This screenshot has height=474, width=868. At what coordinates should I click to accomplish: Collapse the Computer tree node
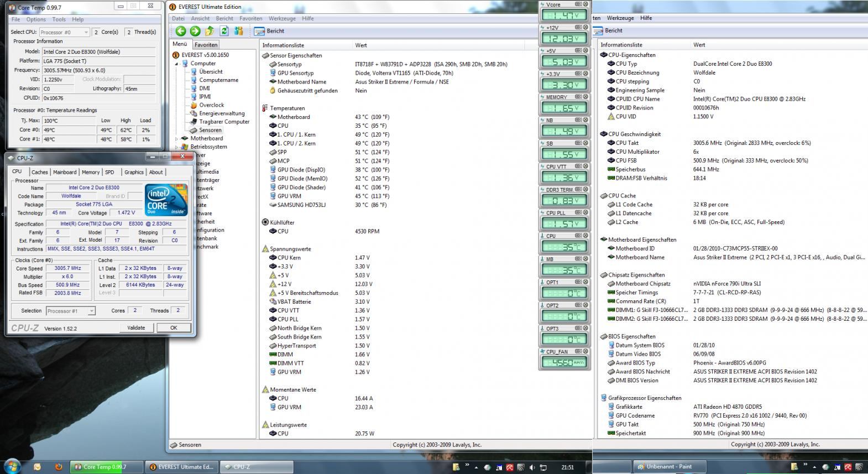[177, 64]
